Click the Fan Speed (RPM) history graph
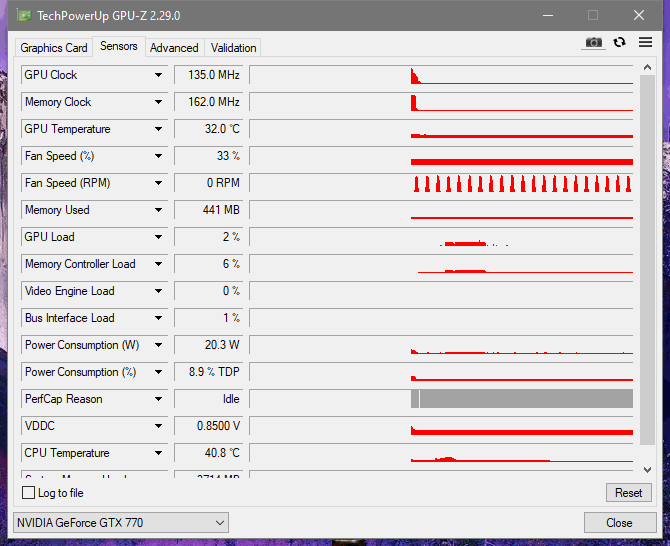 [441, 183]
